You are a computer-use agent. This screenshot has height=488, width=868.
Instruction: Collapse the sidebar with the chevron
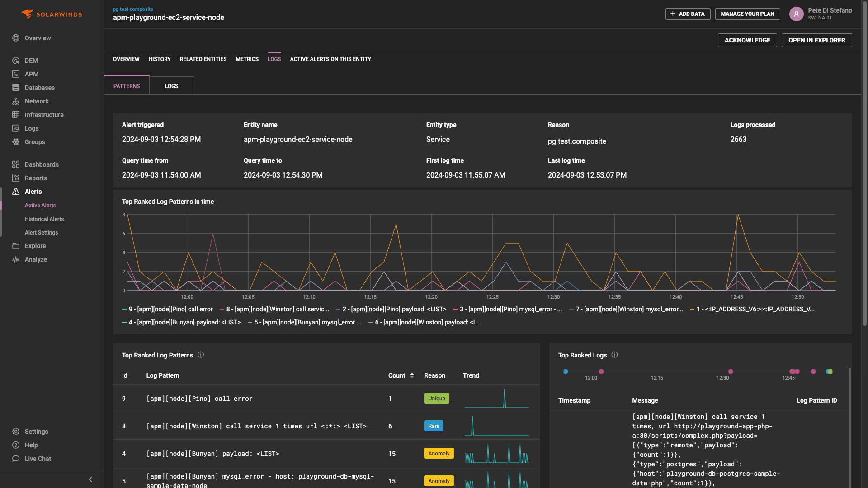tap(90, 479)
